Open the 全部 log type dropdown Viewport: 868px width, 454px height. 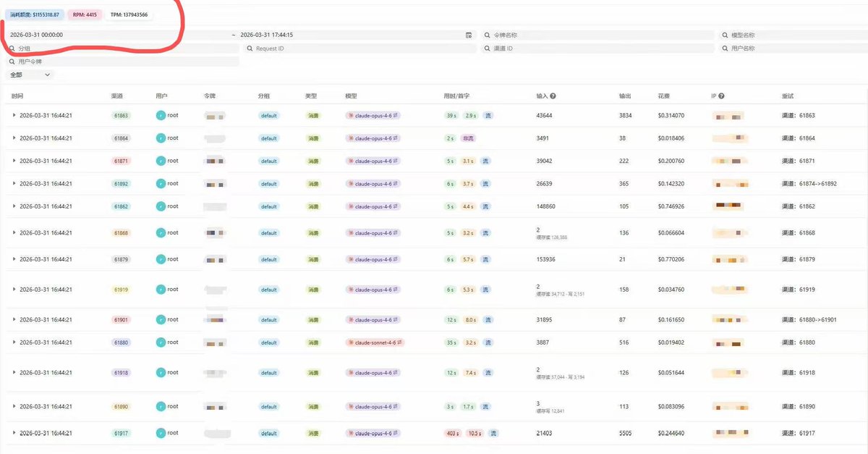click(x=30, y=75)
